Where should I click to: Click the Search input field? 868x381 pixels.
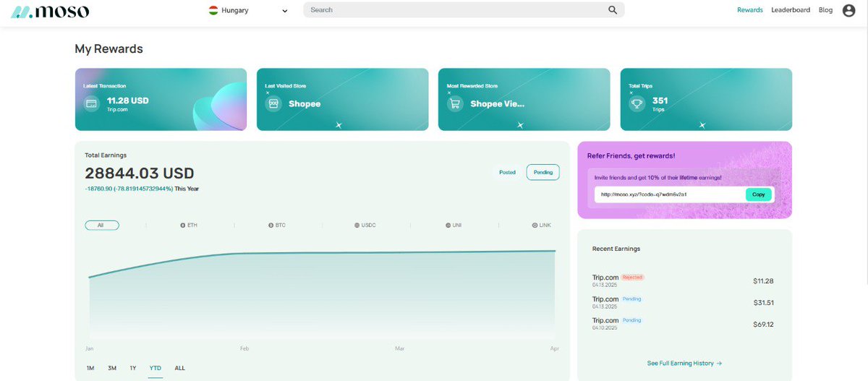464,10
